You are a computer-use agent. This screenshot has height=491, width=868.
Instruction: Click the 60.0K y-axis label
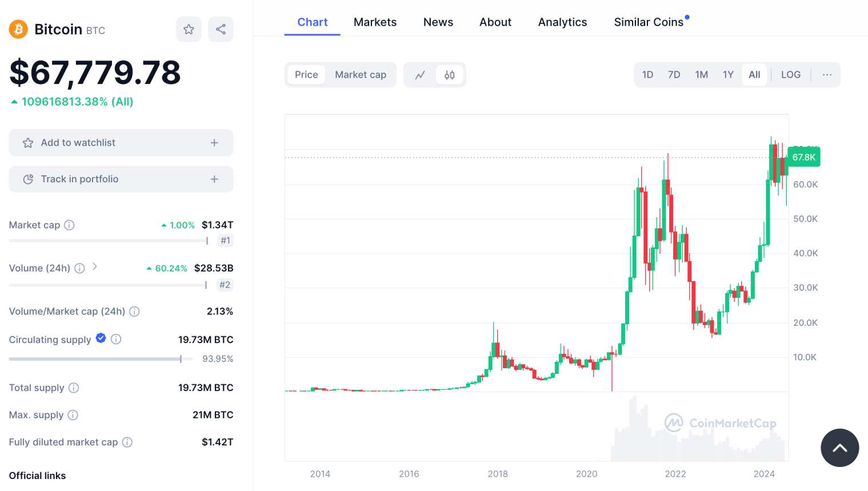pos(806,185)
